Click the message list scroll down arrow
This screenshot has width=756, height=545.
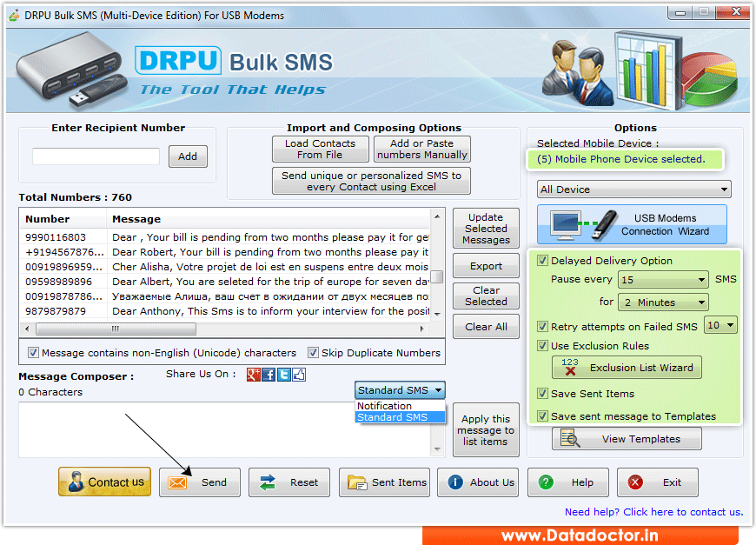(437, 314)
